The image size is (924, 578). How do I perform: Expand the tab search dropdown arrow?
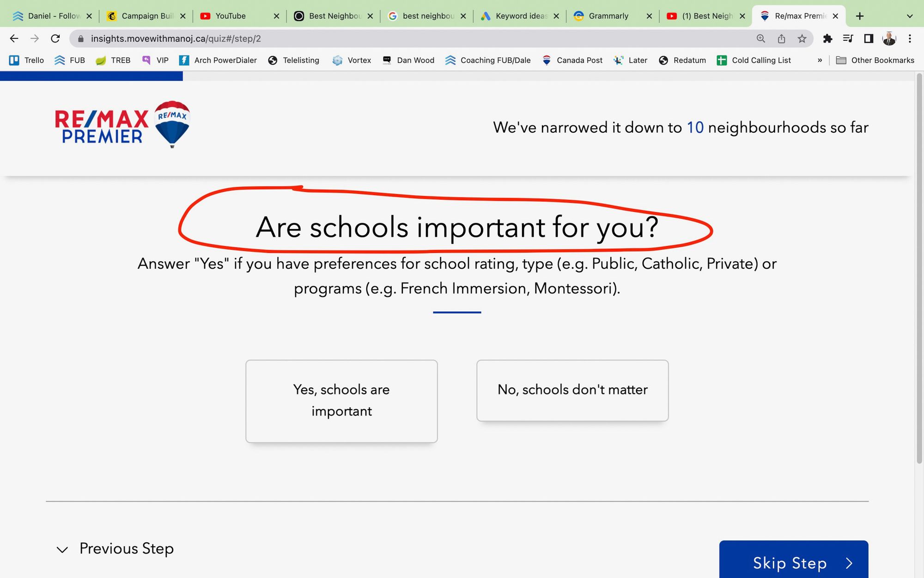[909, 16]
